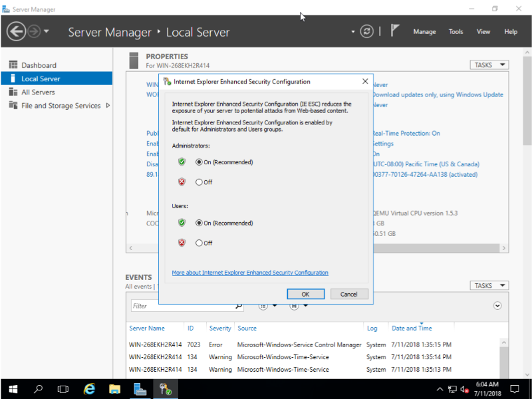532x399 pixels.
Task: Click the Real-Time Protection: On link
Action: (406, 134)
